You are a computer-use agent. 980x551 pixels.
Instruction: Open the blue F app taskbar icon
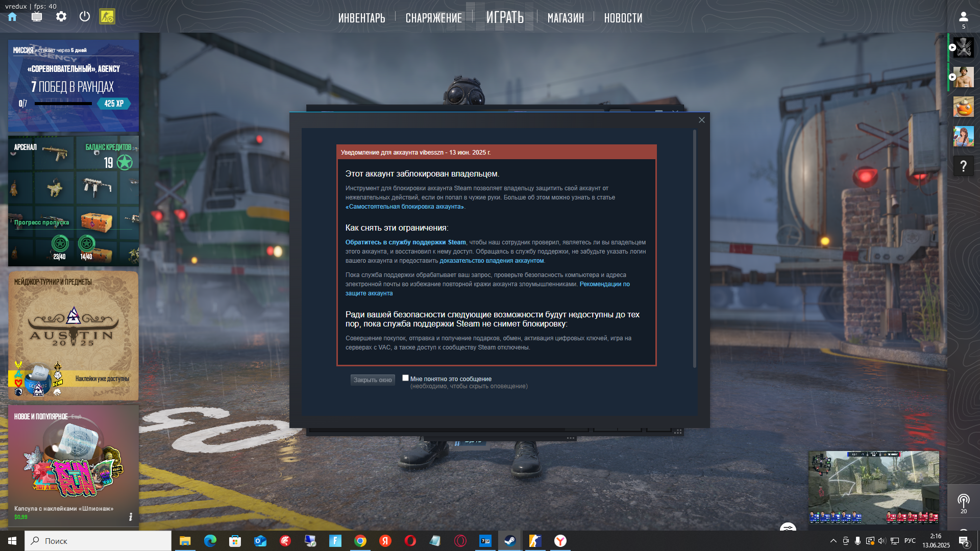335,541
